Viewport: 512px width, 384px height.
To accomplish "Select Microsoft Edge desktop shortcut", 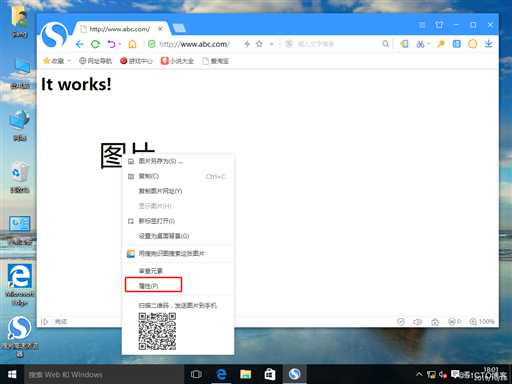I will click(x=20, y=284).
